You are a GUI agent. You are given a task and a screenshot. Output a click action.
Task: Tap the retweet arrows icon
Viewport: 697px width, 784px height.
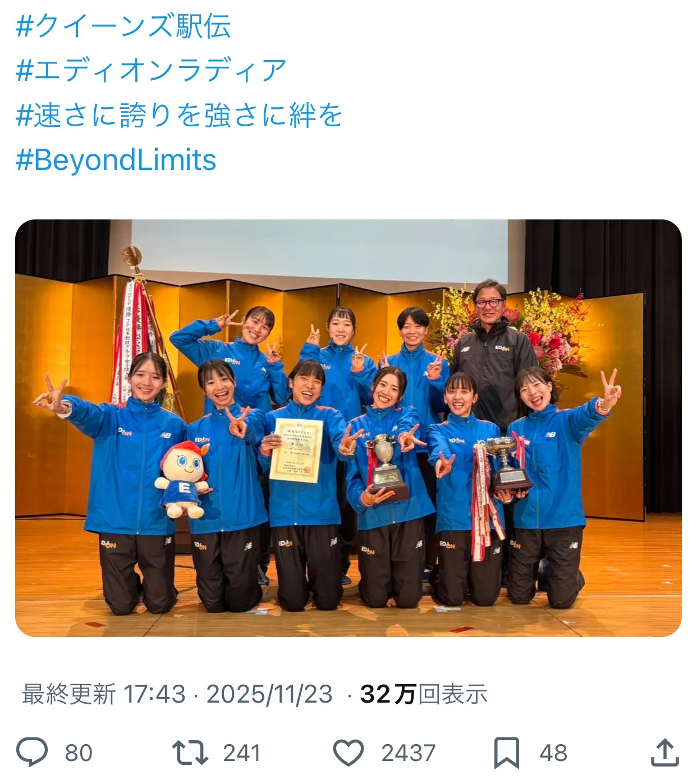click(190, 753)
